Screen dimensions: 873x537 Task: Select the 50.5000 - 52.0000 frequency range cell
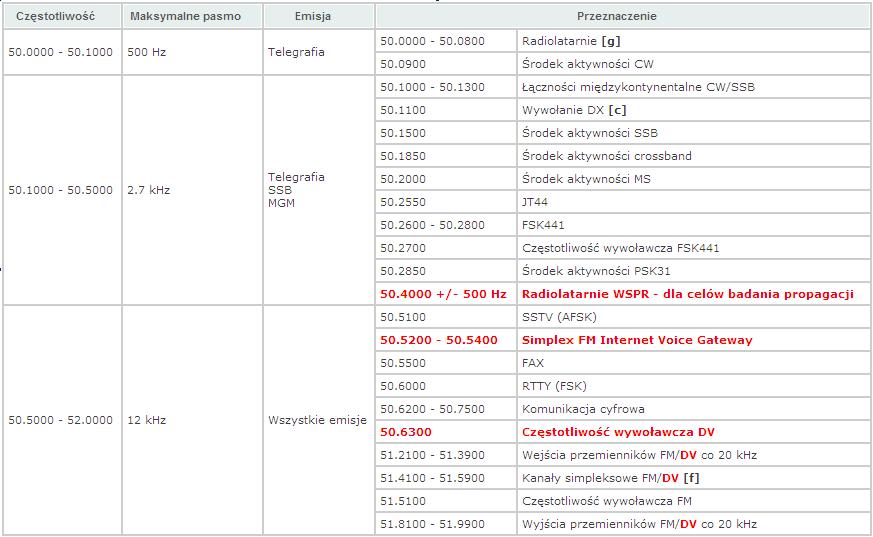[60, 420]
